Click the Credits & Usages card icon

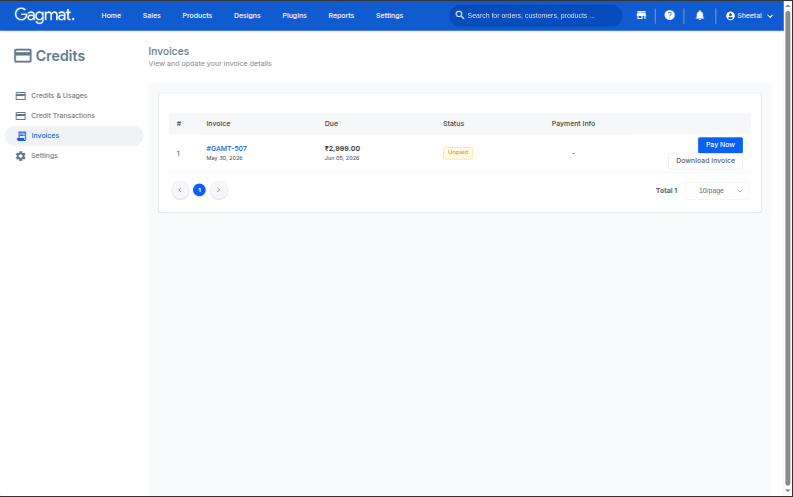(21, 96)
